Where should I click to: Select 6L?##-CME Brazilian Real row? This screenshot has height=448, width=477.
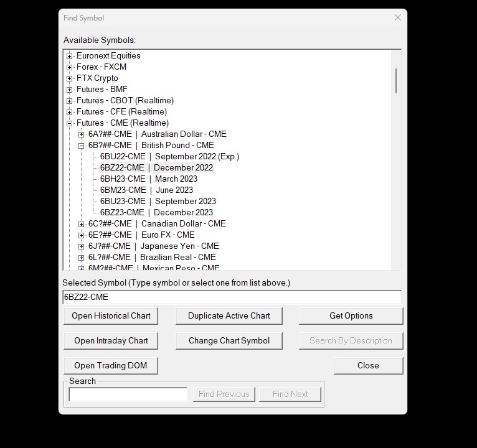click(x=152, y=258)
